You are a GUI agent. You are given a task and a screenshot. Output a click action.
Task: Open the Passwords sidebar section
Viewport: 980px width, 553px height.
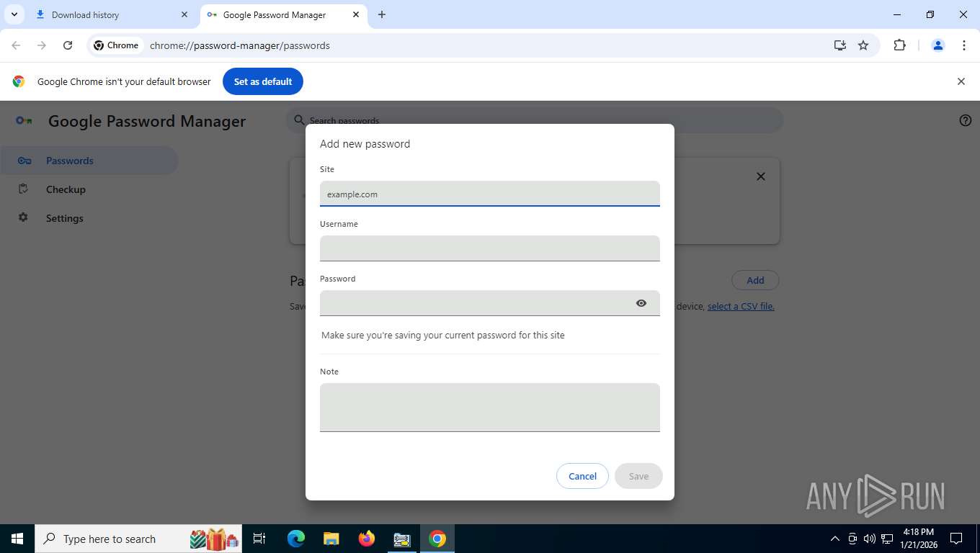(x=89, y=161)
